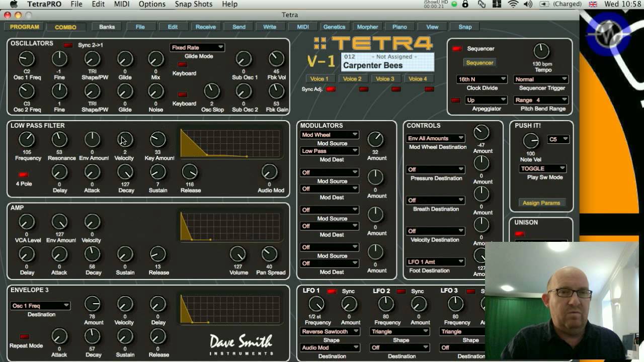
Task: Open the Foot Destination LFO 1 Amt dropdown
Action: point(436,262)
